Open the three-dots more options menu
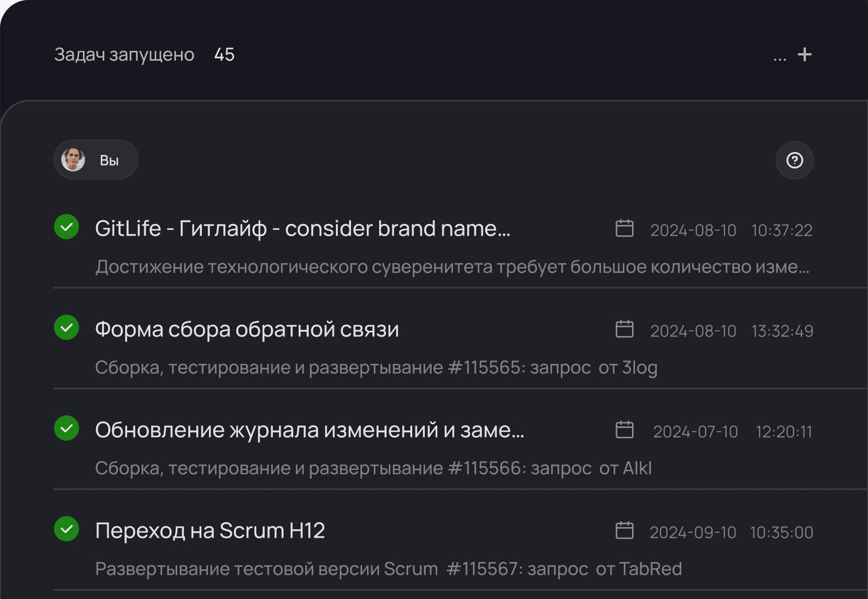The width and height of the screenshot is (868, 599). click(780, 58)
